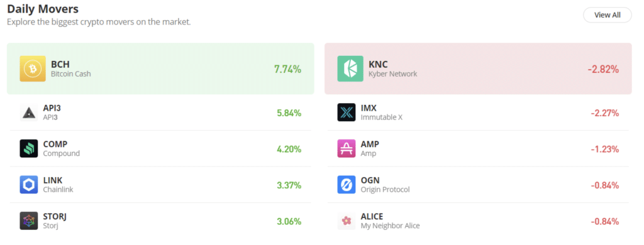Image resolution: width=644 pixels, height=245 pixels.
Task: Click the Kyber Network KNC logo
Action: pyautogui.click(x=350, y=68)
